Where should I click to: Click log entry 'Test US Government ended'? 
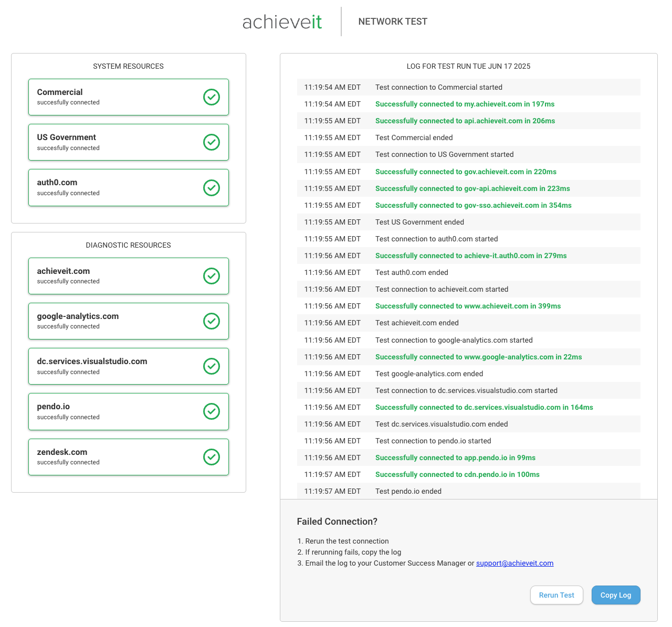pyautogui.click(x=469, y=222)
